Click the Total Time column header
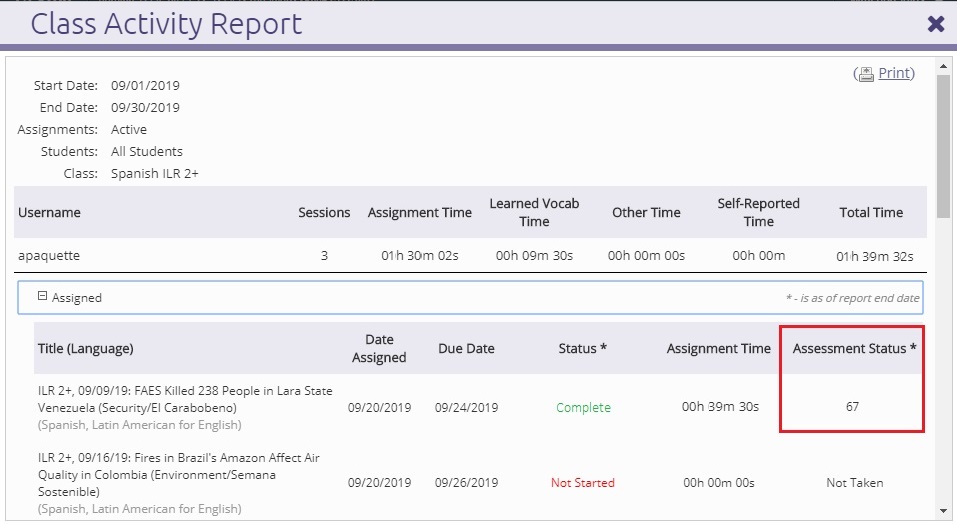Image resolution: width=957 pixels, height=524 pixels. pos(870,212)
